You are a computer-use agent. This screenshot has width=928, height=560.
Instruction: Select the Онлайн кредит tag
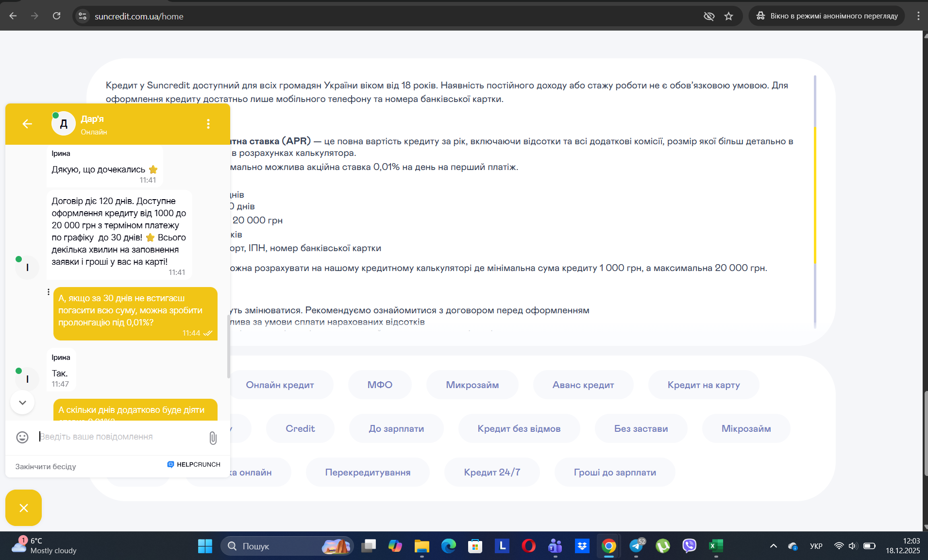click(280, 385)
